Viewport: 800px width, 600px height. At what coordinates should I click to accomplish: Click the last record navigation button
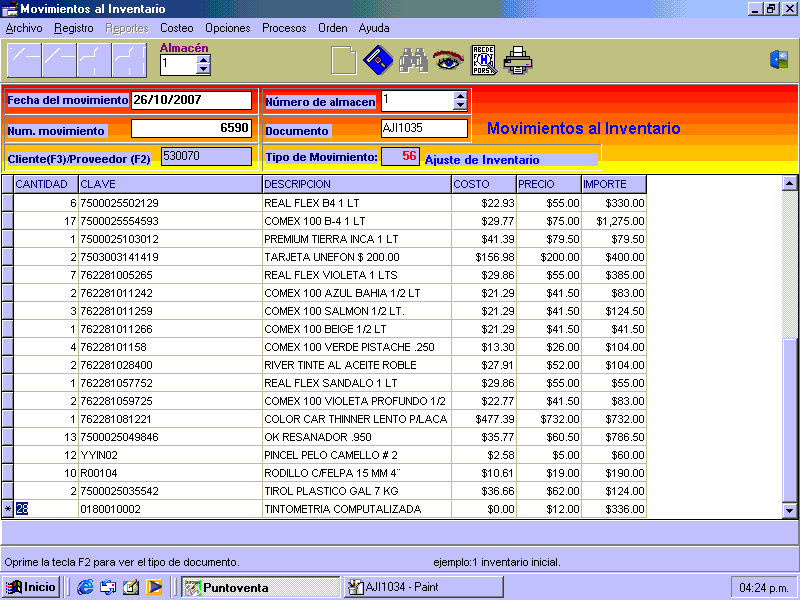click(129, 61)
